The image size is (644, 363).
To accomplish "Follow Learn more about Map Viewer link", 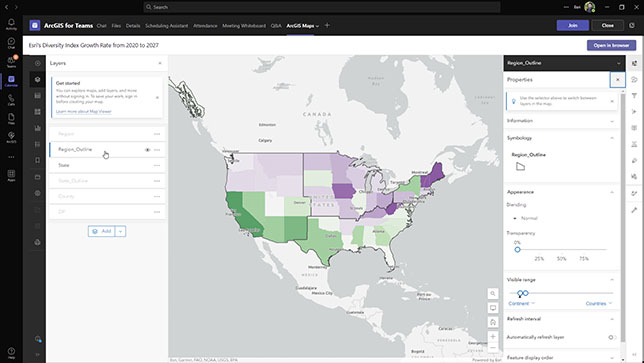I will 84,111.
